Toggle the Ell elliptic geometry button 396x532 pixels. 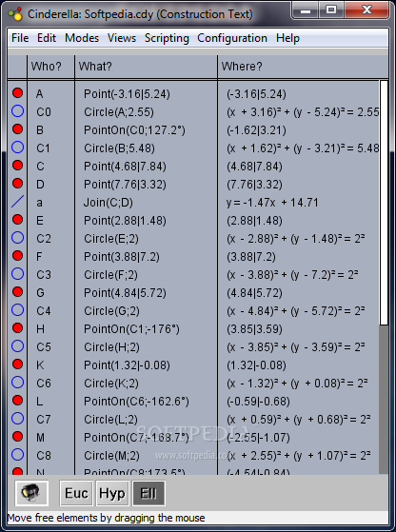[x=148, y=493]
